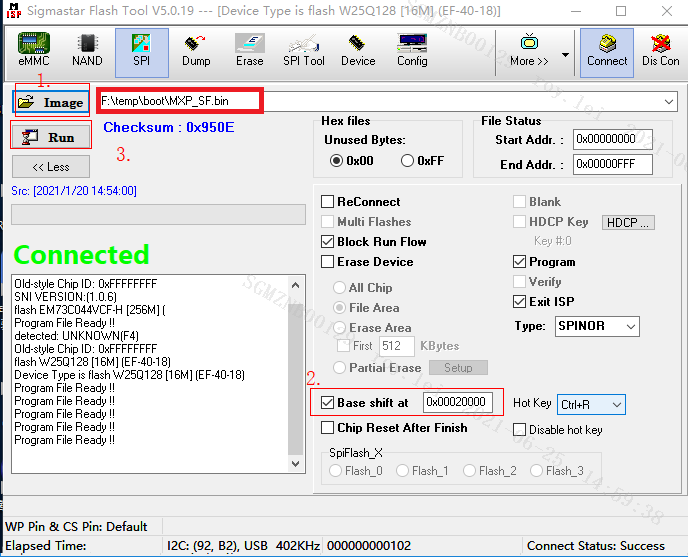This screenshot has height=557, width=688.
Task: Click the Dis Con disconnect icon
Action: [660, 50]
